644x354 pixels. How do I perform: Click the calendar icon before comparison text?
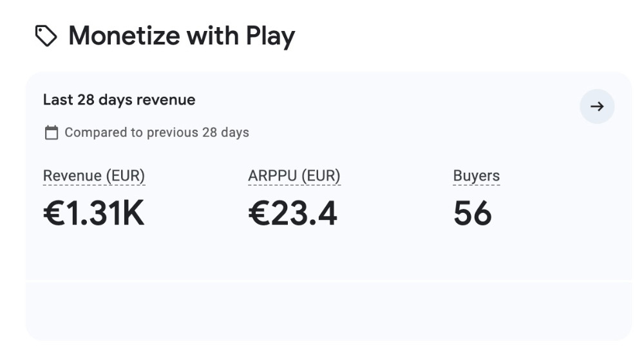click(52, 133)
